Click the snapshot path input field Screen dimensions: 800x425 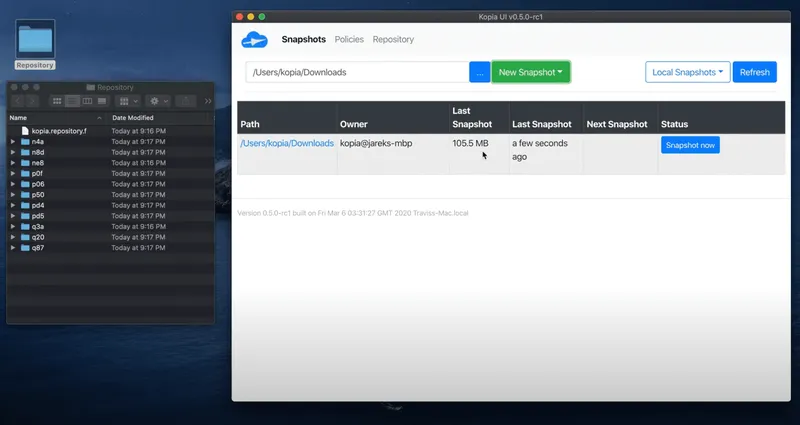[357, 72]
